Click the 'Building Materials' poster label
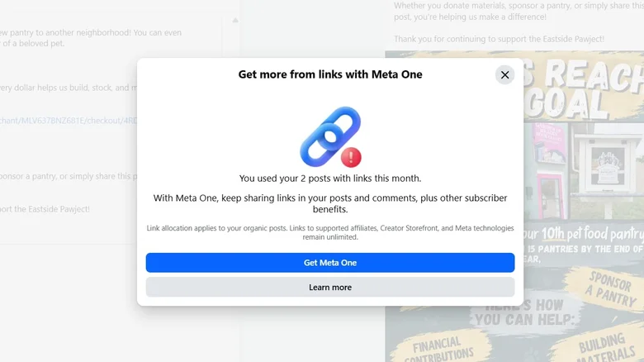Screen dimensions: 644x362 point(606,348)
